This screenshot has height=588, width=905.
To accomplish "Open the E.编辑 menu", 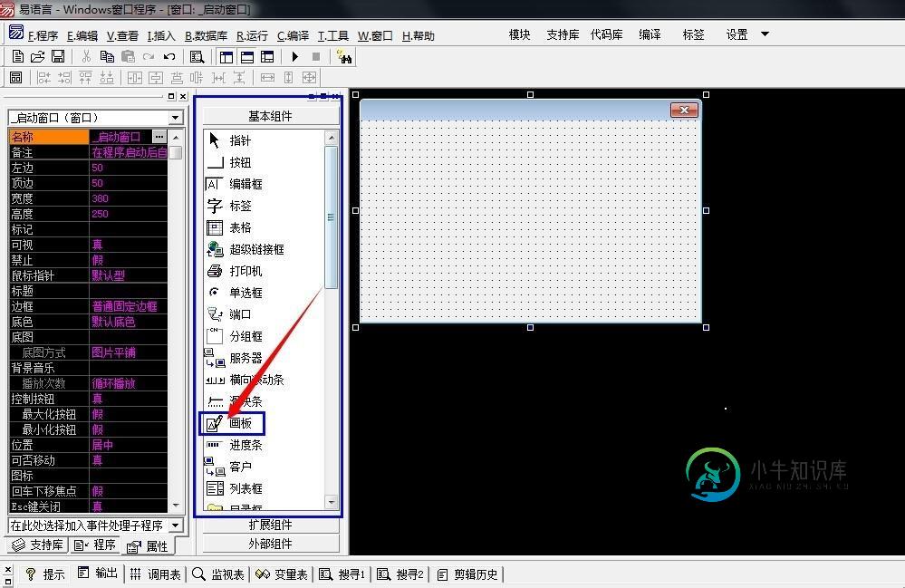I will pos(82,35).
